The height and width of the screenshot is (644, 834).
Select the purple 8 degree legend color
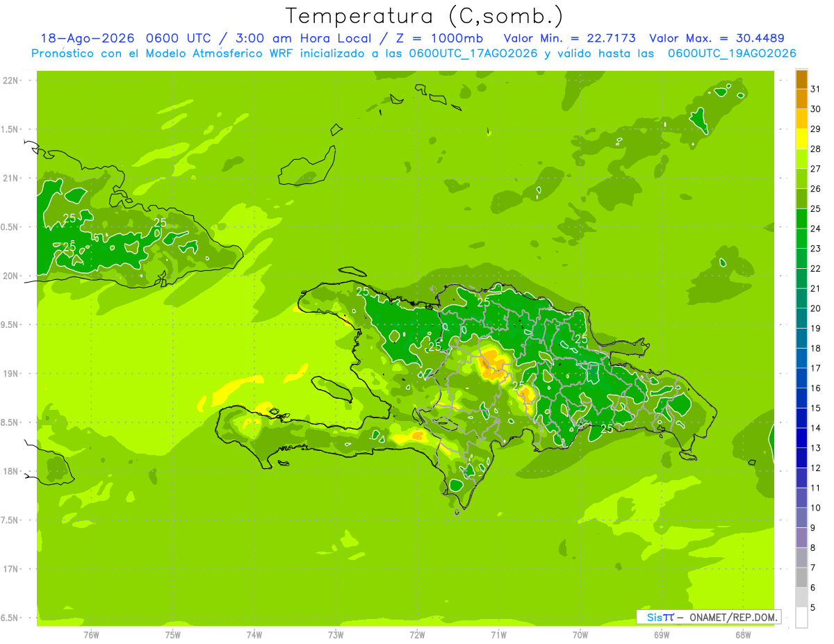(801, 538)
